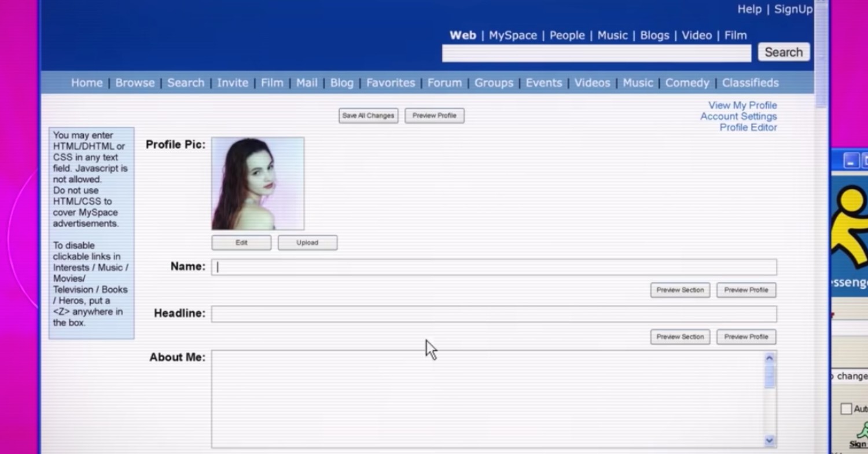Viewport: 868px width, 454px height.
Task: Go to Classifieds in the navigation bar
Action: 750,83
